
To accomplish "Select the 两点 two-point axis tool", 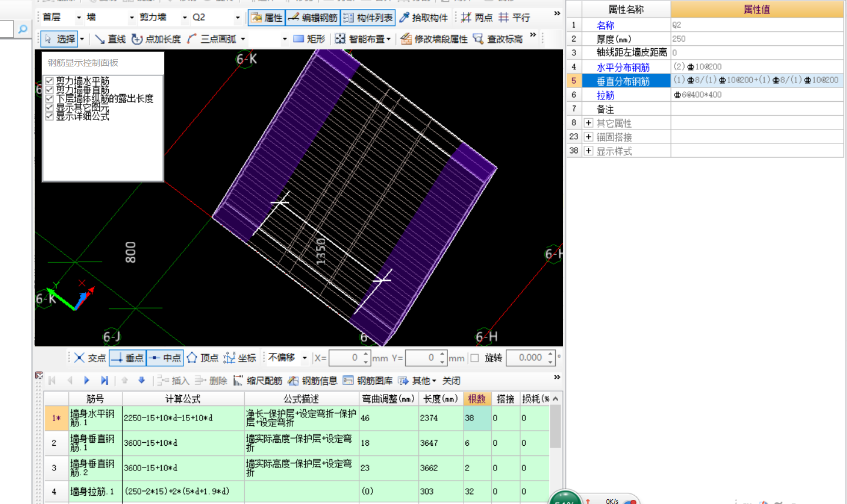I will pos(477,18).
